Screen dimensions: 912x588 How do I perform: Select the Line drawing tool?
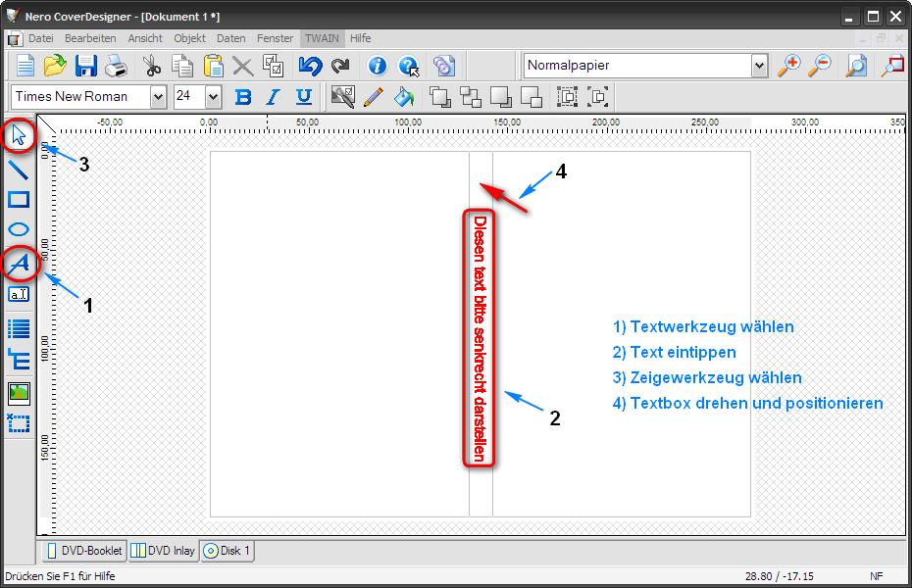point(19,170)
